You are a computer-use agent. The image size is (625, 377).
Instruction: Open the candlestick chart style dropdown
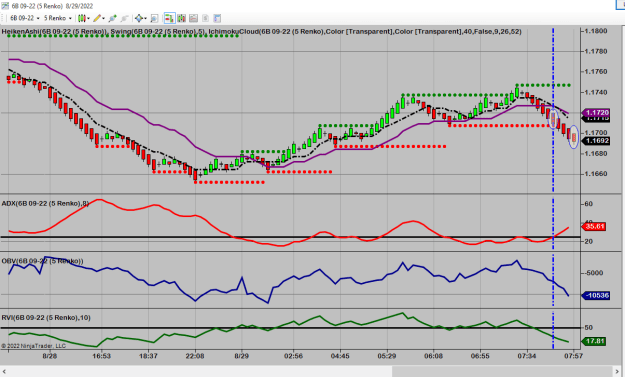point(83,18)
